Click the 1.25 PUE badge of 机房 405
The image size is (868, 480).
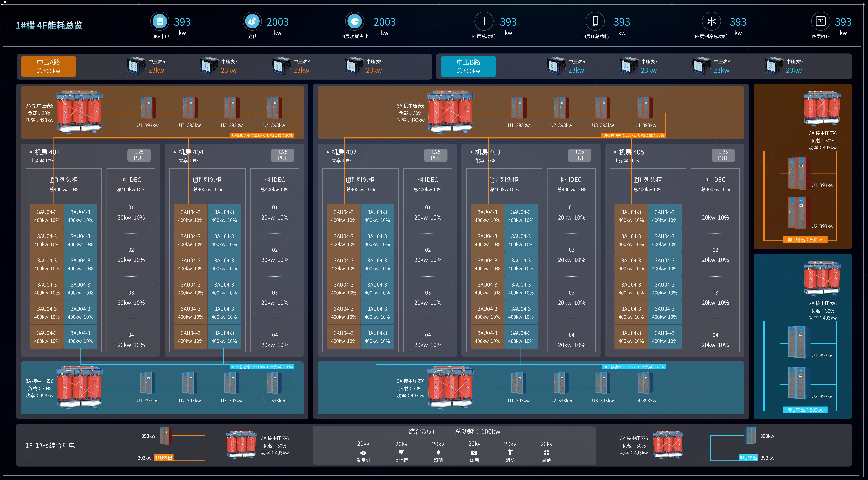click(x=723, y=155)
